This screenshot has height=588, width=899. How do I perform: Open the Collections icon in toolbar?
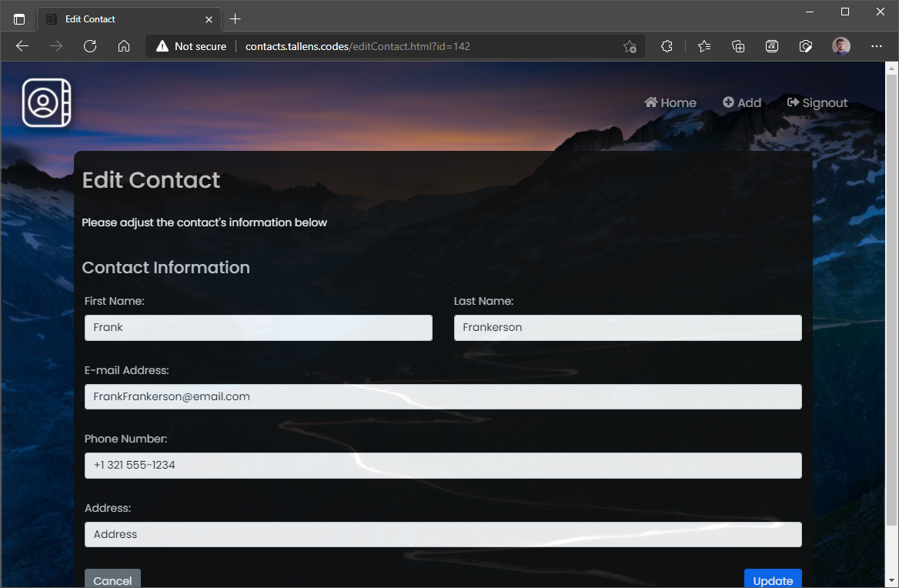point(738,46)
